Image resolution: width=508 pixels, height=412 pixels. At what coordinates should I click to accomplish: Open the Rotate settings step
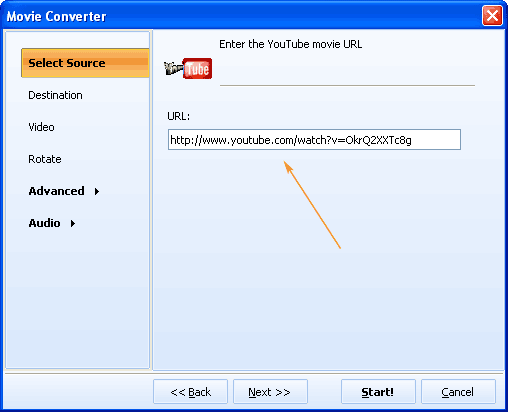tap(45, 159)
